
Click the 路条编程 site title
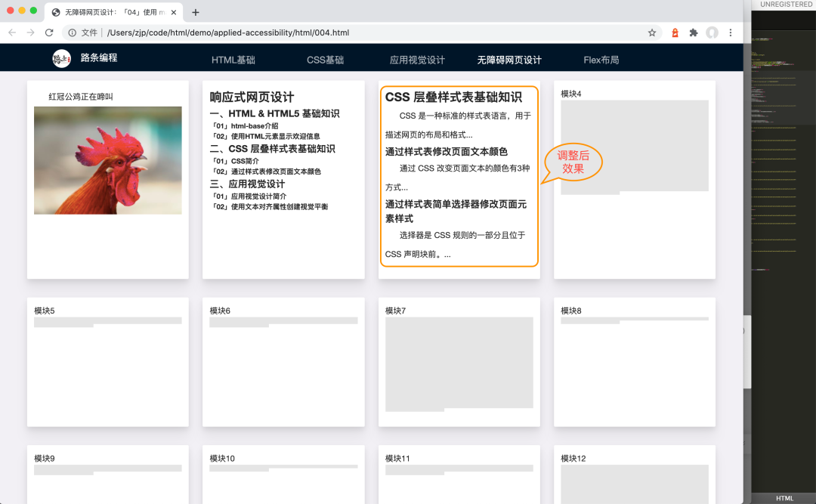99,57
